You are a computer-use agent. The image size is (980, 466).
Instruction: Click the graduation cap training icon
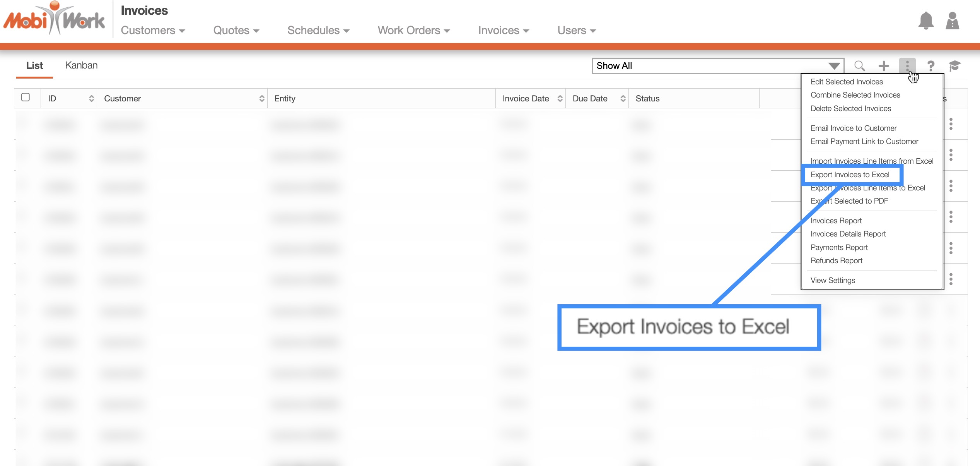954,66
